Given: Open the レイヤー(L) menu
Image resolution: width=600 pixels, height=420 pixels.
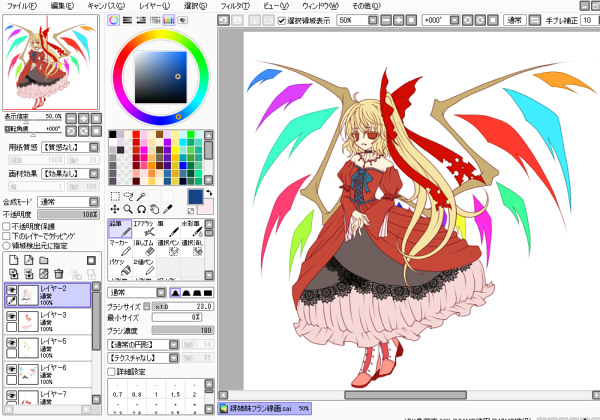Looking at the screenshot, I should coord(155,6).
